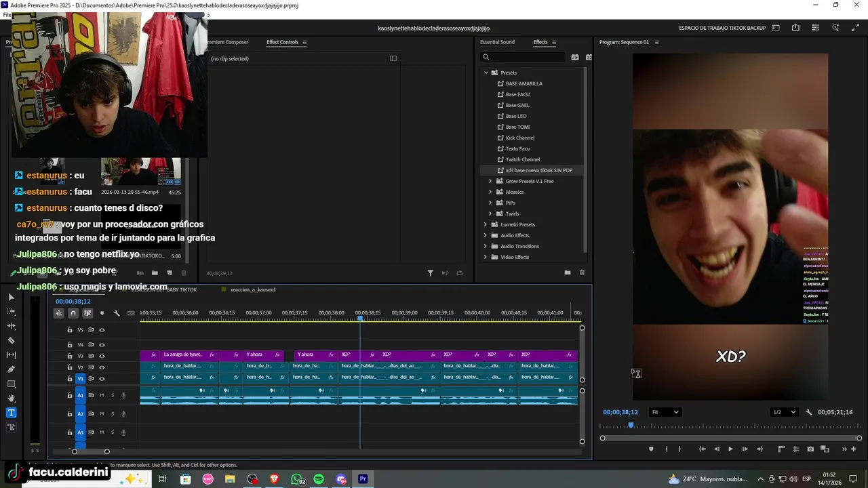Image resolution: width=868 pixels, height=488 pixels.
Task: Hide track V3 with eye toggle
Action: 102,356
